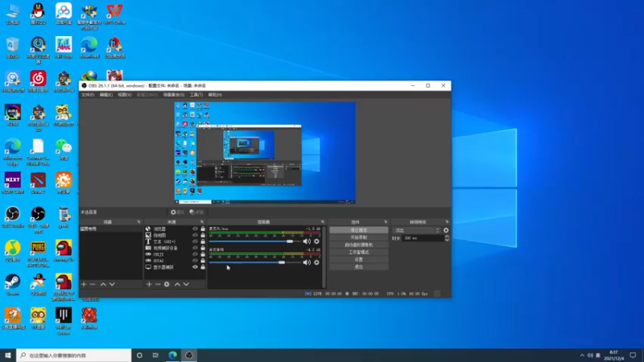Hide the 显示器捕获 source with its eye

[x=195, y=267]
